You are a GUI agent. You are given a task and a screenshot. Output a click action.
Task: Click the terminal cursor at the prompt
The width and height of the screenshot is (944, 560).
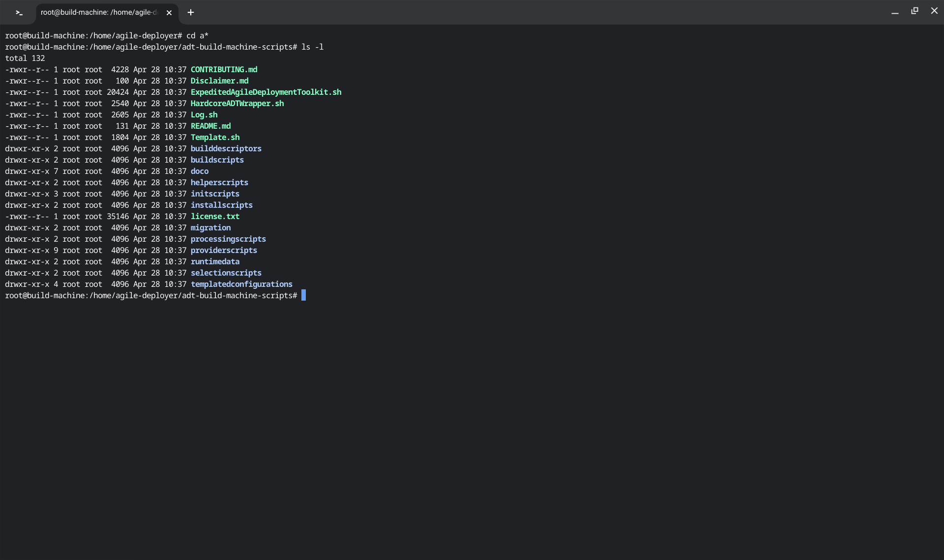click(303, 295)
